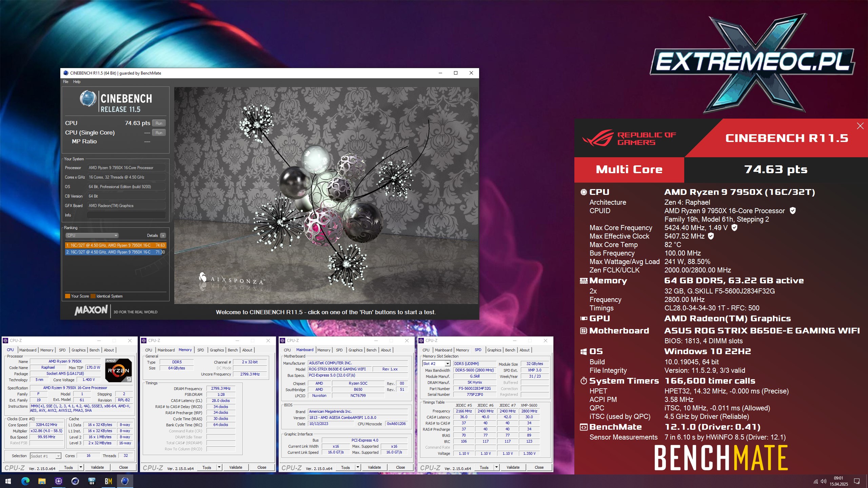This screenshot has width=868, height=488.
Task: Expand the Tools arrow in the CPU-Z SPD window
Action: 496,467
